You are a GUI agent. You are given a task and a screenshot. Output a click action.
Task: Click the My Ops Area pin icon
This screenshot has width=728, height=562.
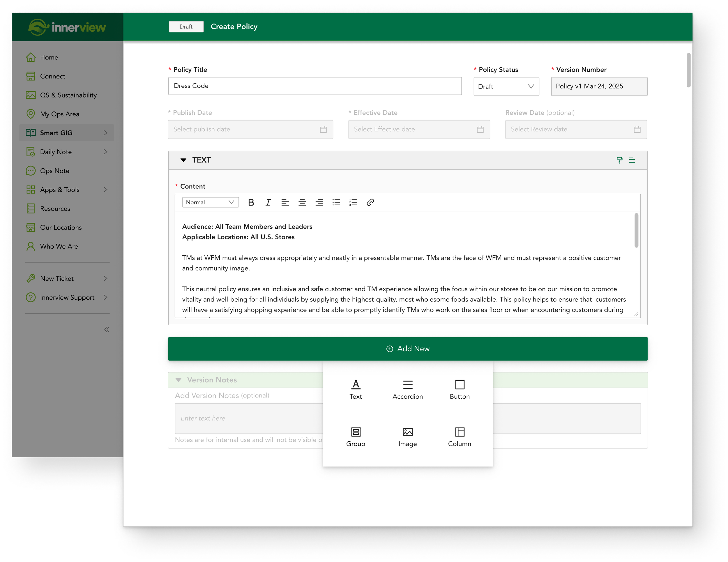click(x=31, y=114)
